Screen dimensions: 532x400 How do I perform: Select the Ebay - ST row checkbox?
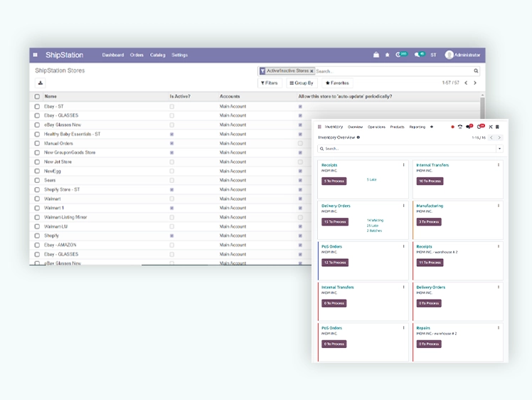(x=37, y=106)
